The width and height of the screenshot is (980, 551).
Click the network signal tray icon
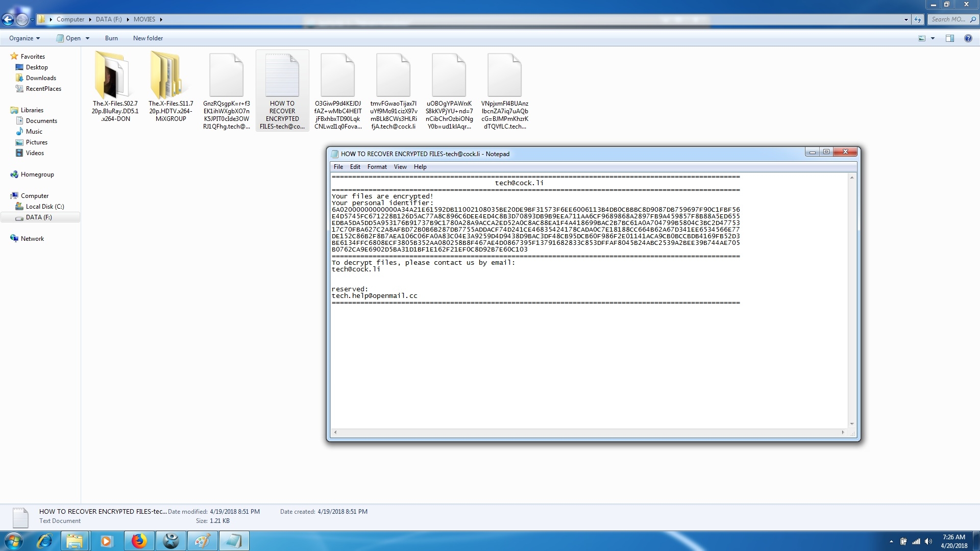(916, 541)
